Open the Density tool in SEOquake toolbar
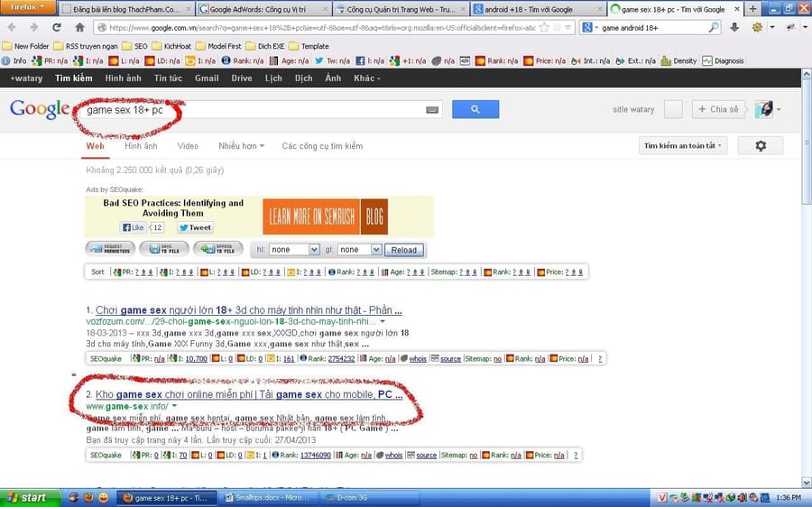Screen dimensions: 812x507 tap(678, 60)
